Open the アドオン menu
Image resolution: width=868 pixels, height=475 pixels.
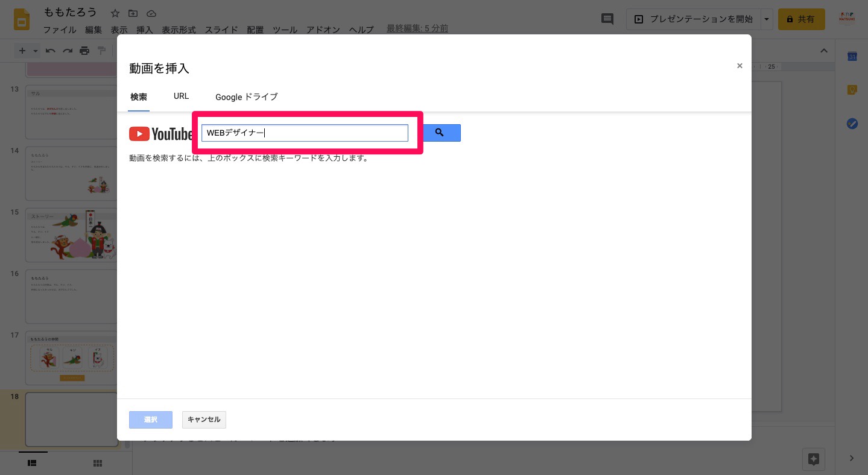pos(323,30)
